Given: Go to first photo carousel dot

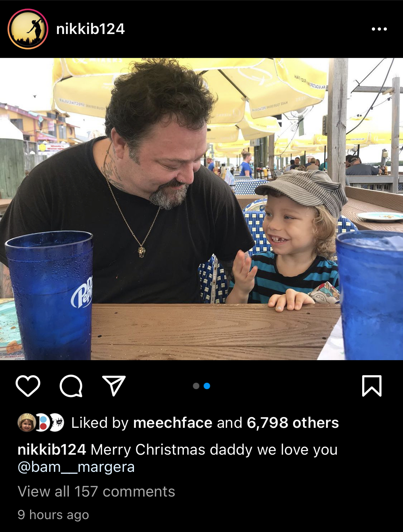Looking at the screenshot, I should (x=196, y=386).
